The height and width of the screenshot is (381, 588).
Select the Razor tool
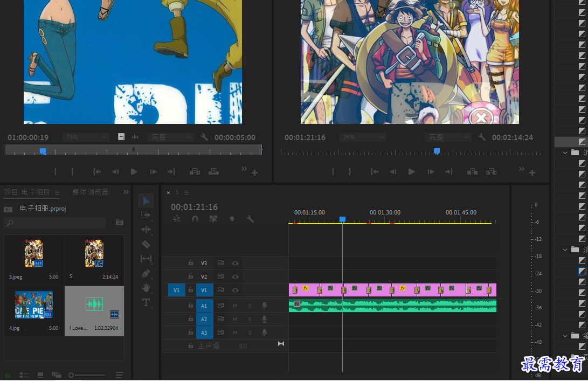[x=146, y=245]
